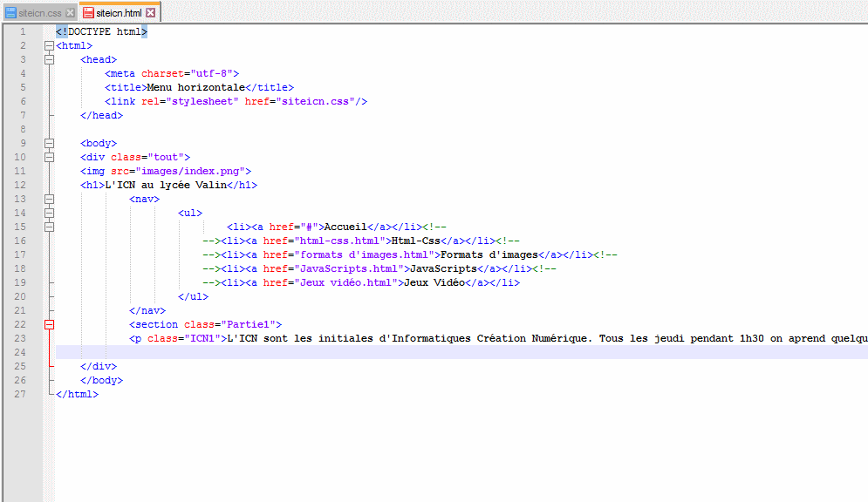
Task: Click the class value "ICN1"
Action: (x=202, y=338)
